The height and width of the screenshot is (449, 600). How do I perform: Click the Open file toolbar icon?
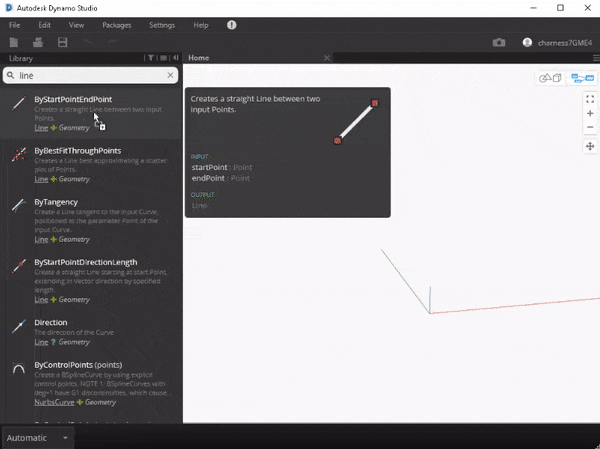pyautogui.click(x=38, y=42)
